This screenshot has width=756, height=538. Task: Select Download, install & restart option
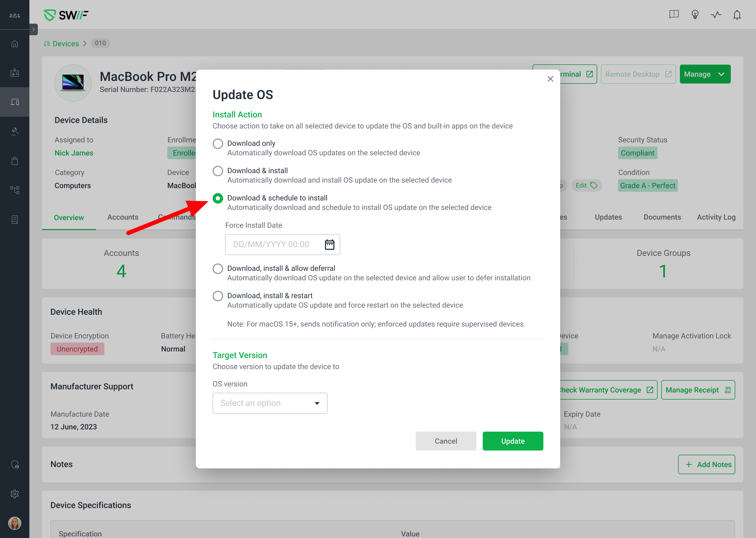click(x=217, y=296)
